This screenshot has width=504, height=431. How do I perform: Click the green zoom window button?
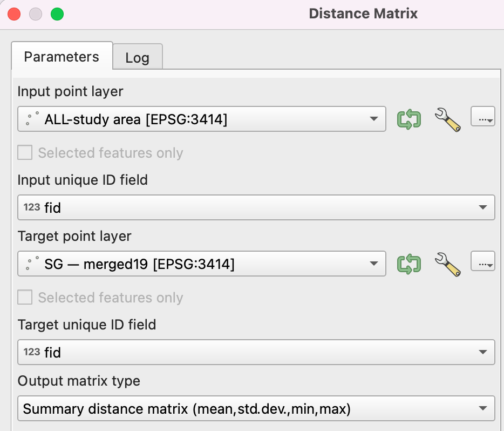[x=57, y=14]
